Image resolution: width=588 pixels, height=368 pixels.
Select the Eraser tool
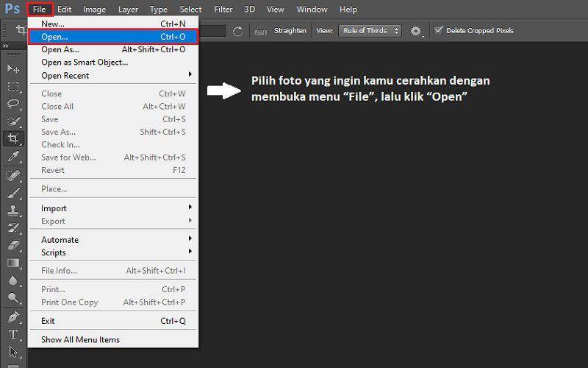click(x=13, y=245)
